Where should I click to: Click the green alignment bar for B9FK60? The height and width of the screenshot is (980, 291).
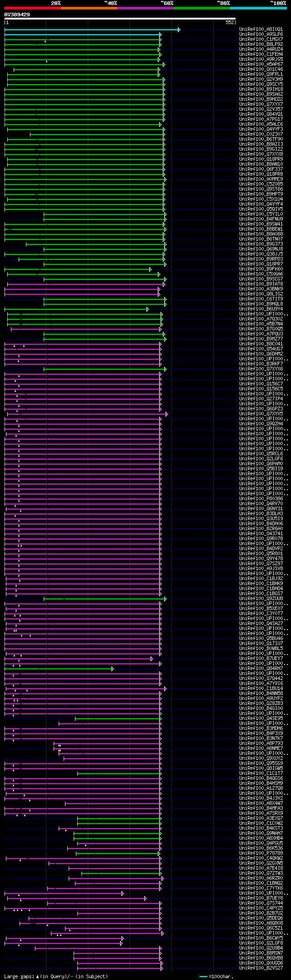click(x=78, y=269)
